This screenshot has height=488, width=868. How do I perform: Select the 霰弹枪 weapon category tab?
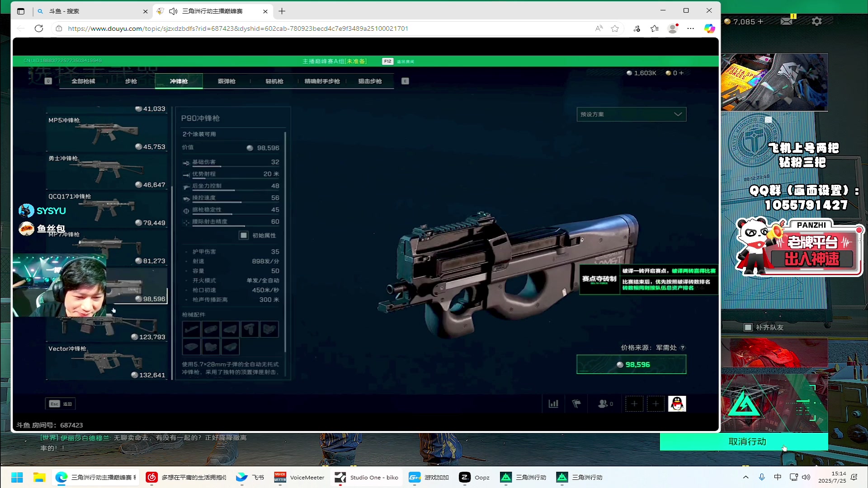226,81
